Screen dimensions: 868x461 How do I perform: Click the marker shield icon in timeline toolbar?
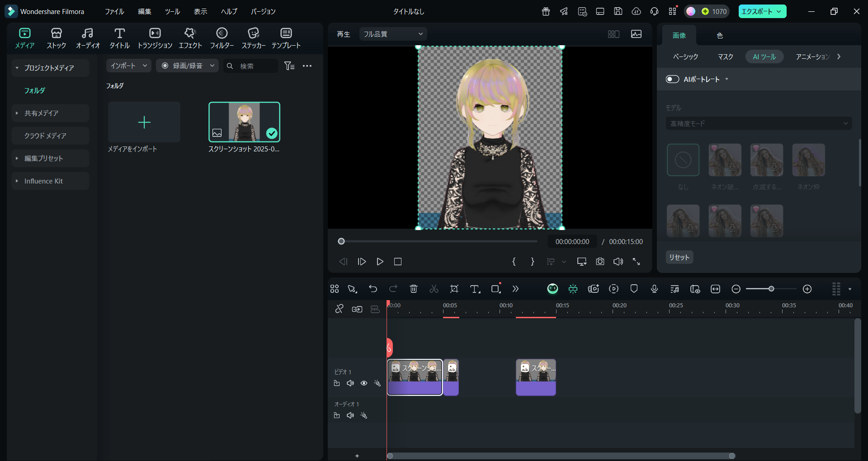[634, 289]
